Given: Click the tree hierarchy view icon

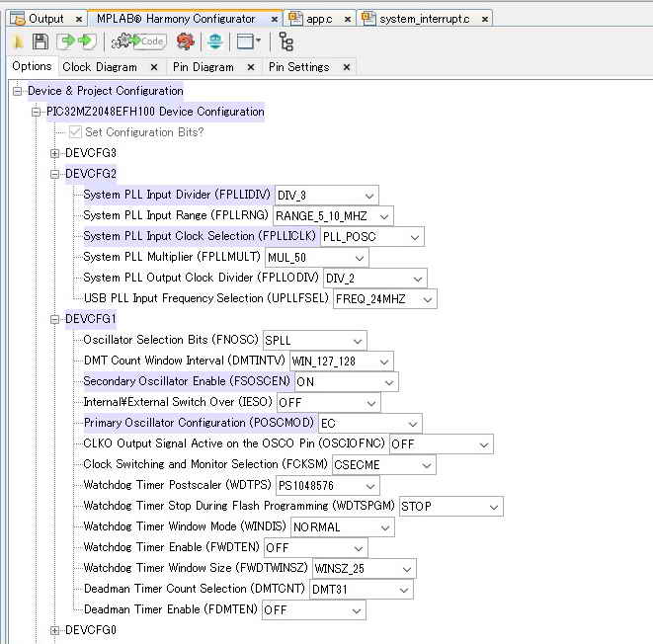Looking at the screenshot, I should click(x=286, y=41).
